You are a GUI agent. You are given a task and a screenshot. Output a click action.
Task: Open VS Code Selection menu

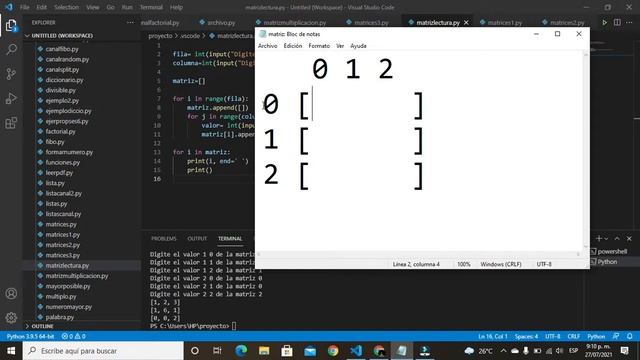coord(66,7)
